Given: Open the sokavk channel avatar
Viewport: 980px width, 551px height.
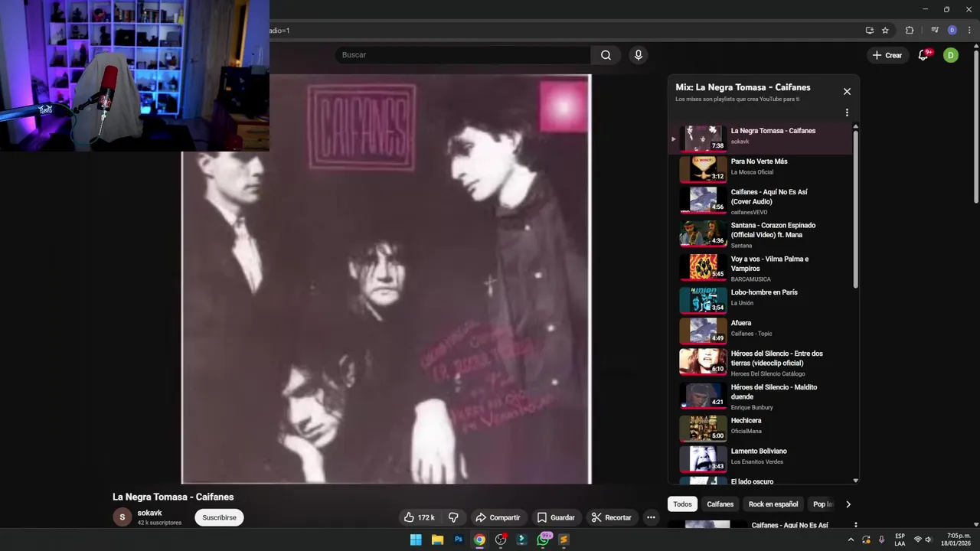Looking at the screenshot, I should click(122, 517).
